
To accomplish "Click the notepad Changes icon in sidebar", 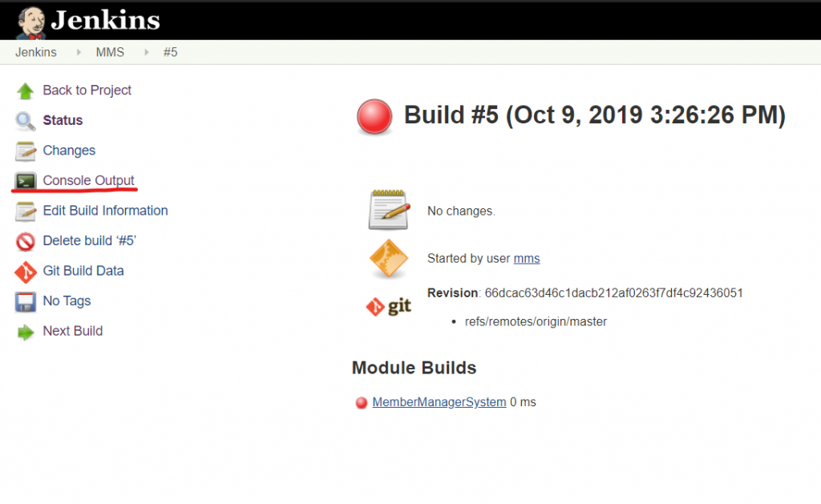I will point(26,151).
